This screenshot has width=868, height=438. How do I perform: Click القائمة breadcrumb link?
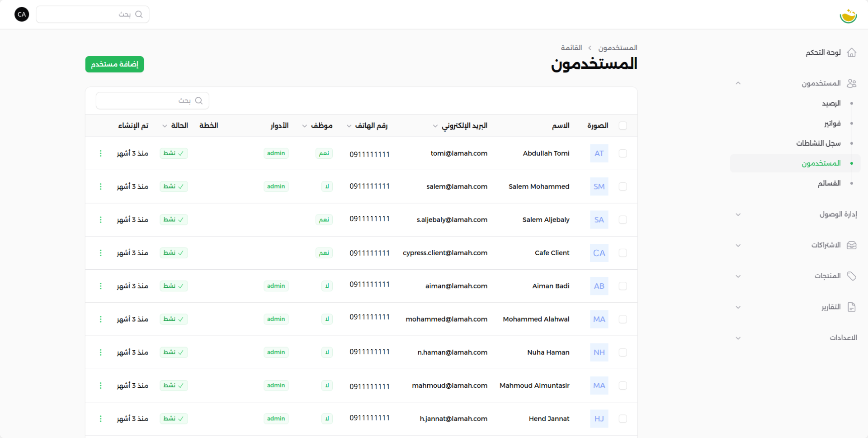coord(571,48)
